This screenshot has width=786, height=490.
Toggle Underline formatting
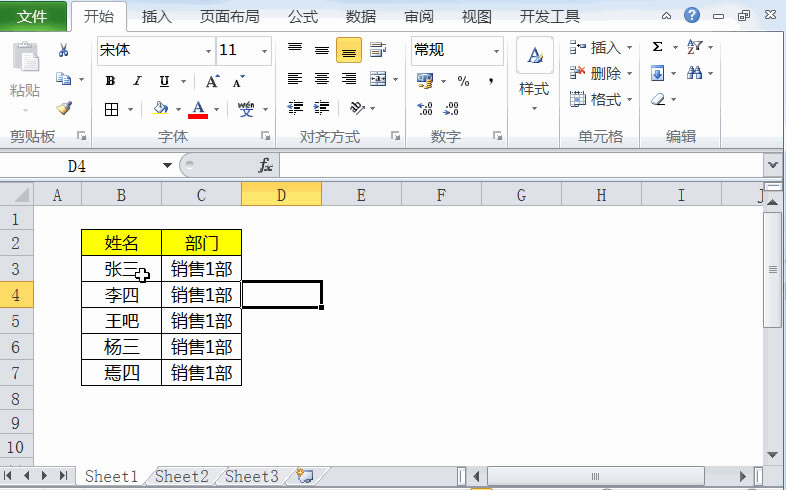pos(164,81)
